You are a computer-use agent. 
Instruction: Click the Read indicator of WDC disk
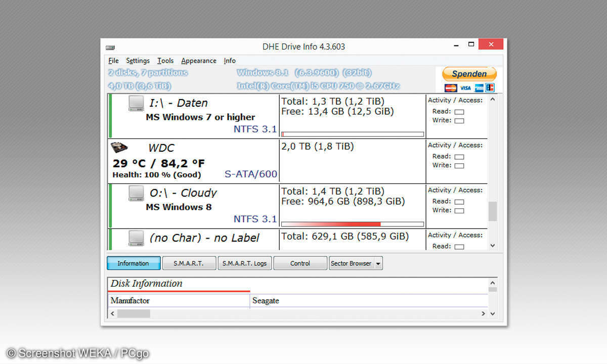[x=459, y=157]
